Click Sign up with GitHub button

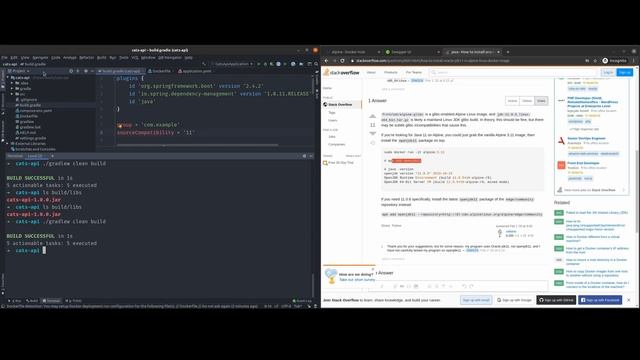[x=556, y=300]
